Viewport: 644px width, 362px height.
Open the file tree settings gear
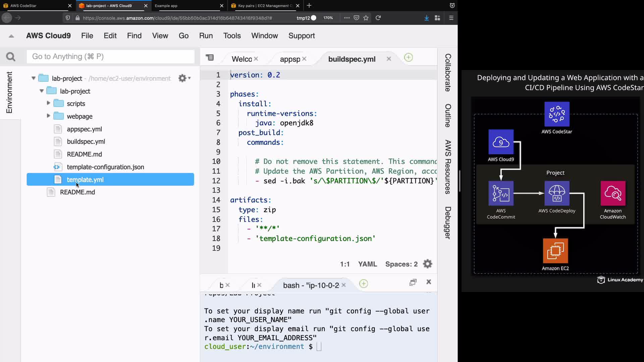coord(183,78)
